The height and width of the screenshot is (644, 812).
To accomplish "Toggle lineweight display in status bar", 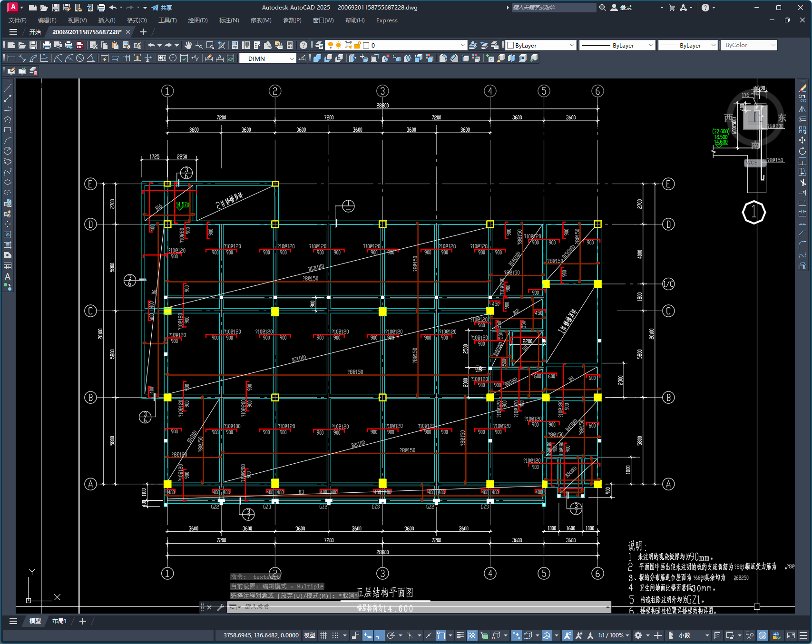I will coord(460,635).
